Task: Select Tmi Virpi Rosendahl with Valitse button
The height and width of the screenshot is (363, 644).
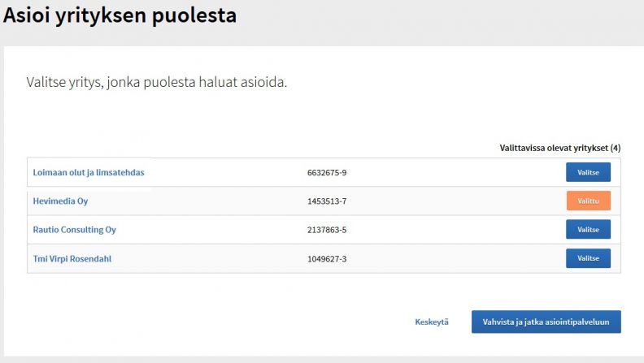Action: (x=588, y=258)
